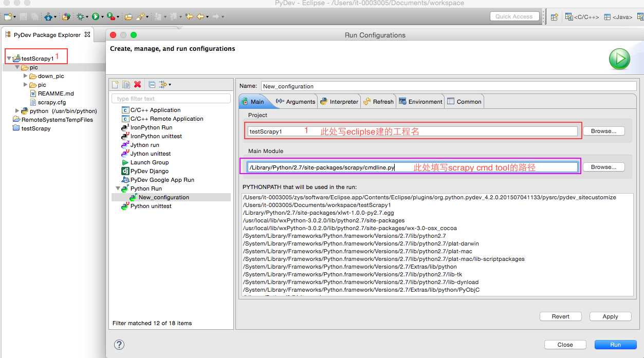Collapse the top-level pic folder

coord(17,67)
